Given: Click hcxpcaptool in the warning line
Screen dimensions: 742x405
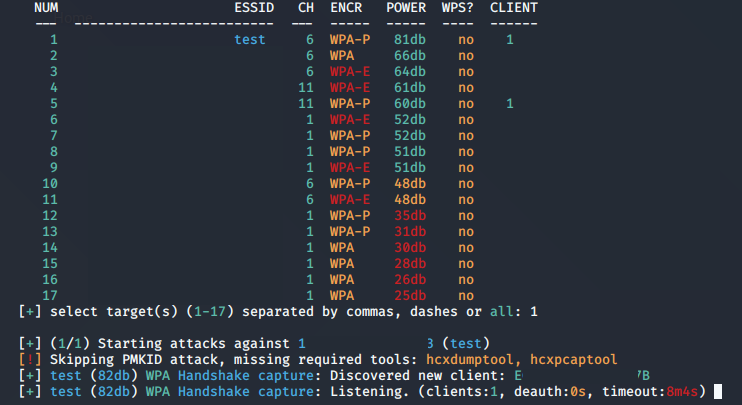Looking at the screenshot, I should click(574, 360).
